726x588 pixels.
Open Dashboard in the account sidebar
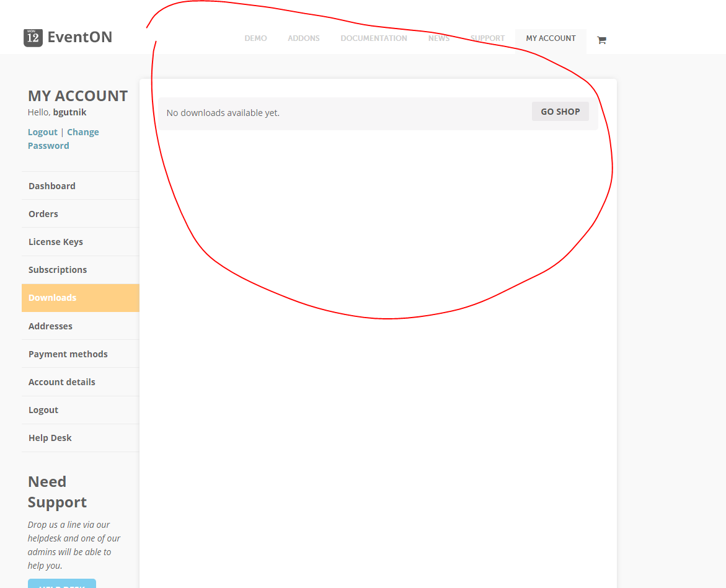pyautogui.click(x=52, y=186)
